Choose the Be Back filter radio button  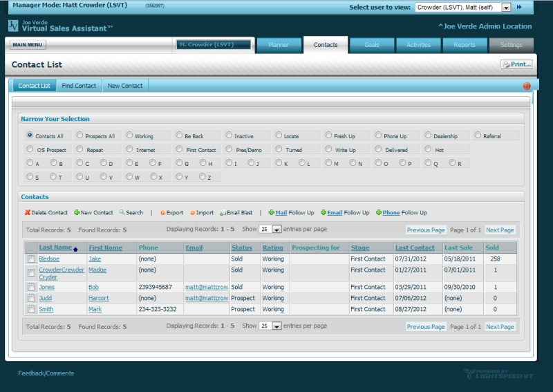[x=179, y=136]
